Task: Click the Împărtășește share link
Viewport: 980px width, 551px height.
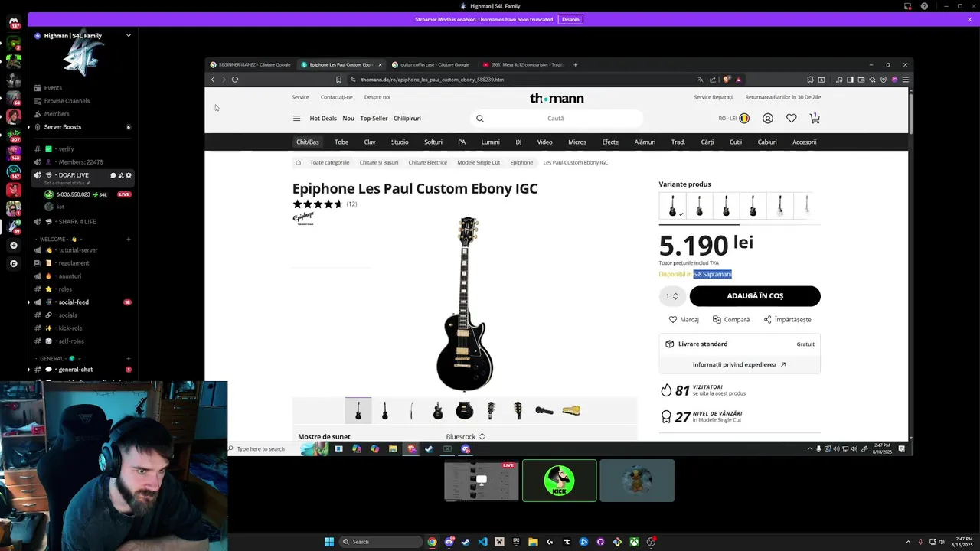Action: (x=786, y=319)
